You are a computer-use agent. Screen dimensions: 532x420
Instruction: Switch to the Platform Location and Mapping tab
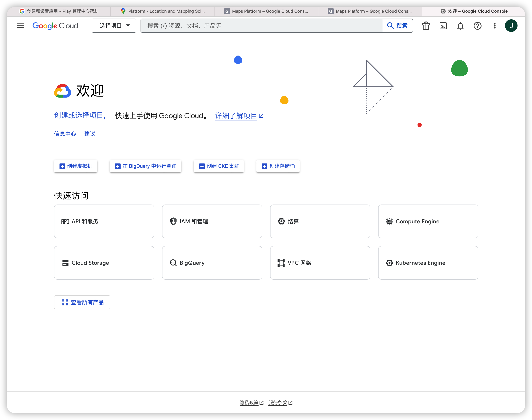tap(162, 11)
